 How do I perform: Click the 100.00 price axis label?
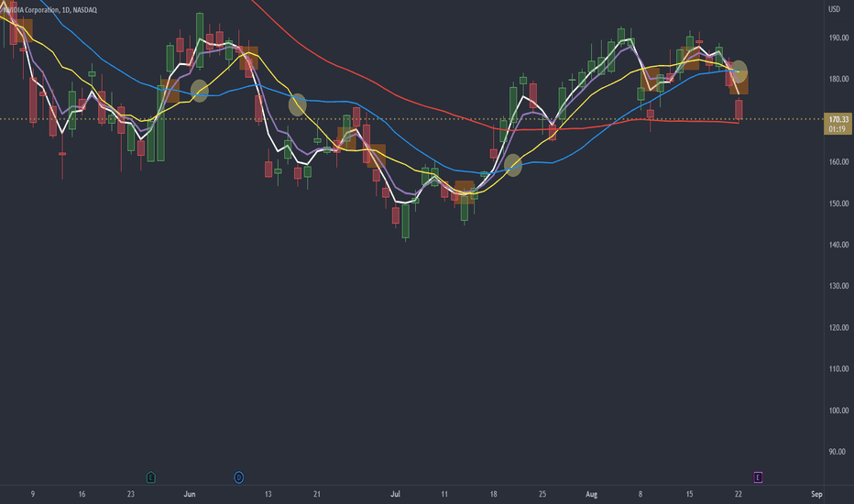(x=838, y=411)
